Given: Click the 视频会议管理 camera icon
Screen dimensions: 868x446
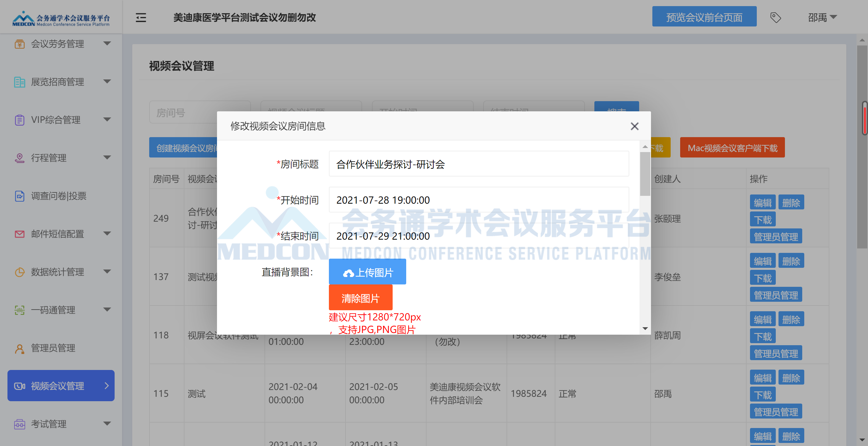Looking at the screenshot, I should (x=20, y=386).
